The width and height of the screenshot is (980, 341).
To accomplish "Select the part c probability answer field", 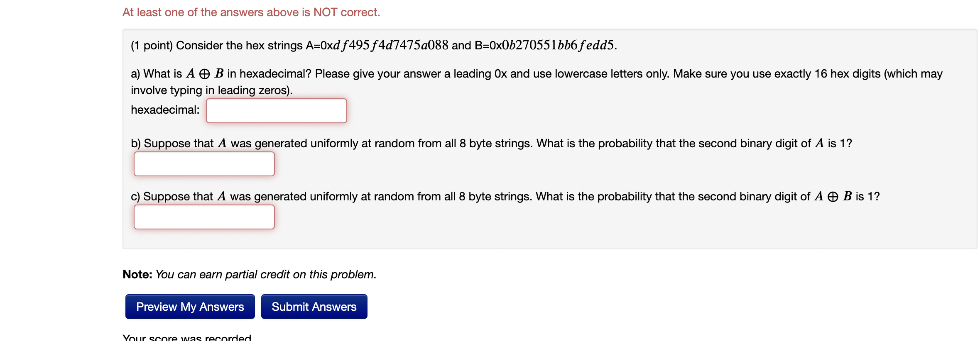I will click(x=204, y=216).
